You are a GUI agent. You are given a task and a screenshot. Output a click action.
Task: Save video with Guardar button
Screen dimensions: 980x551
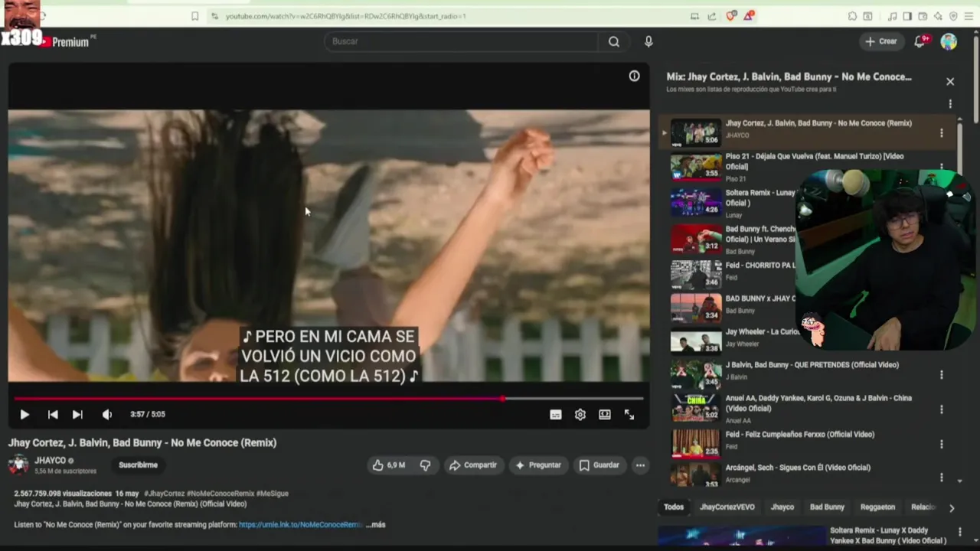coord(599,465)
